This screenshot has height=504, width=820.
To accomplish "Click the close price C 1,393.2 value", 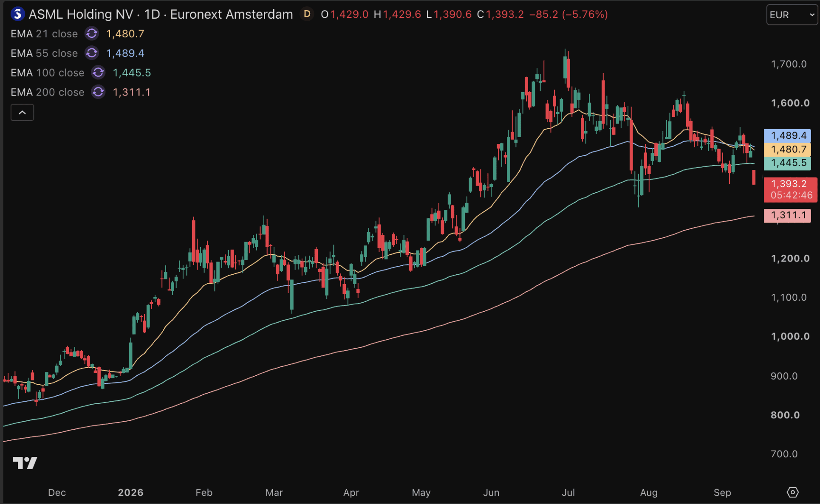I will pyautogui.click(x=500, y=14).
